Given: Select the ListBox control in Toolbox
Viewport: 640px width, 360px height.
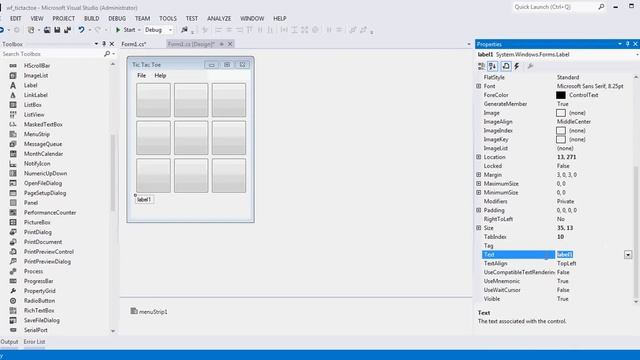Looking at the screenshot, I should tap(33, 105).
